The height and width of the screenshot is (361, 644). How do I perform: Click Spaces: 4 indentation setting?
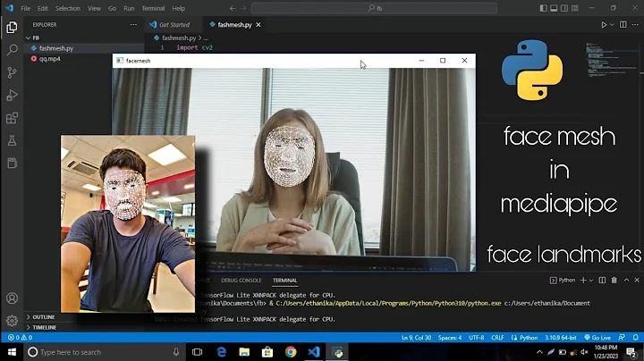450,338
